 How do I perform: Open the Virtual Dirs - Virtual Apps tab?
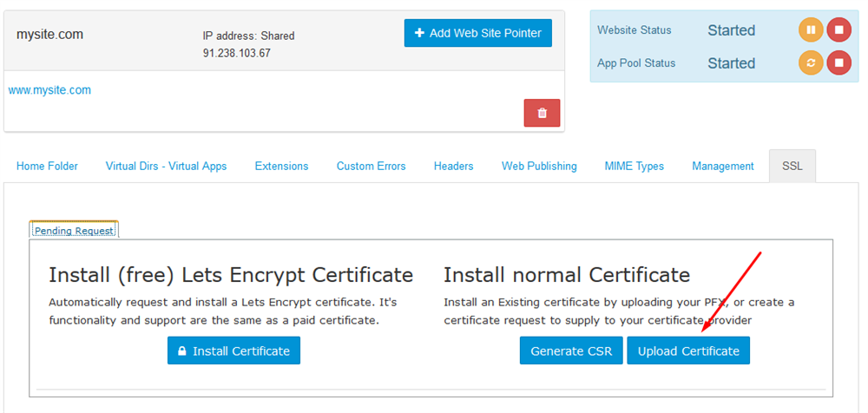tap(166, 166)
